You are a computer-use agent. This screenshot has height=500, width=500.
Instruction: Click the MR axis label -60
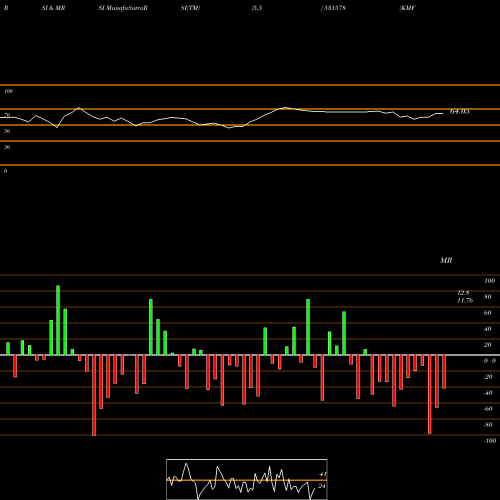coord(488,409)
